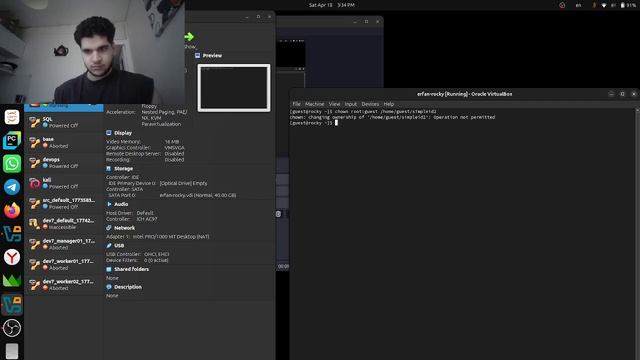
Task: Open the Machine menu in VM window
Action: [x=314, y=104]
